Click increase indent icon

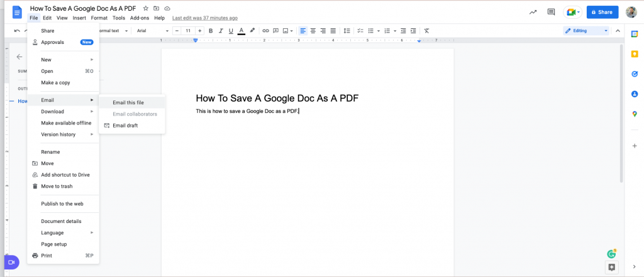[413, 31]
